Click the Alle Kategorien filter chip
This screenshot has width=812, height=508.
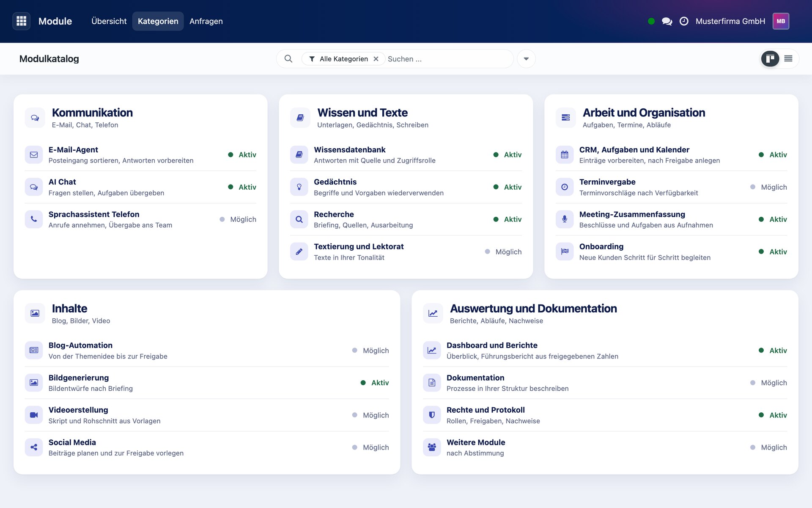[343, 59]
